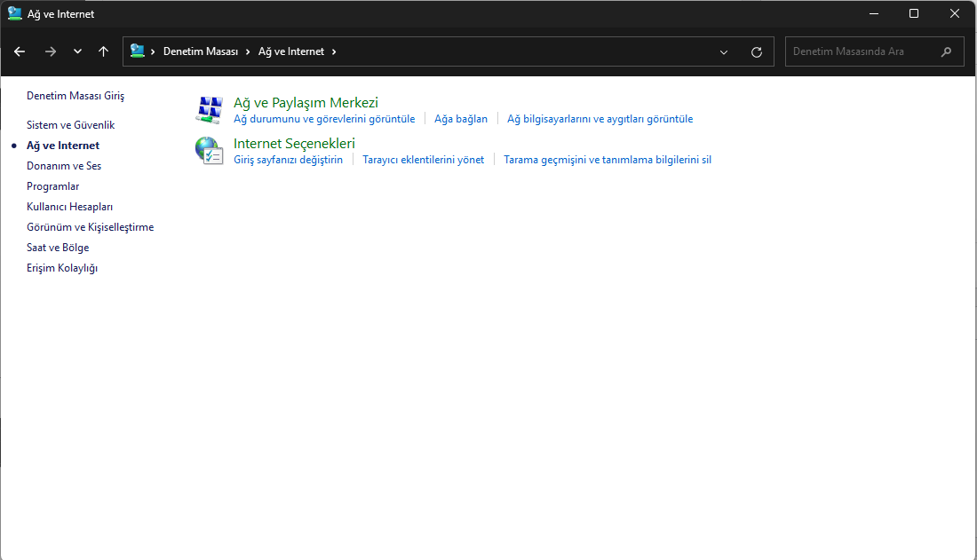Click the Ağ ve Paylaşım Merkezi network icon
977x560 pixels.
[210, 110]
